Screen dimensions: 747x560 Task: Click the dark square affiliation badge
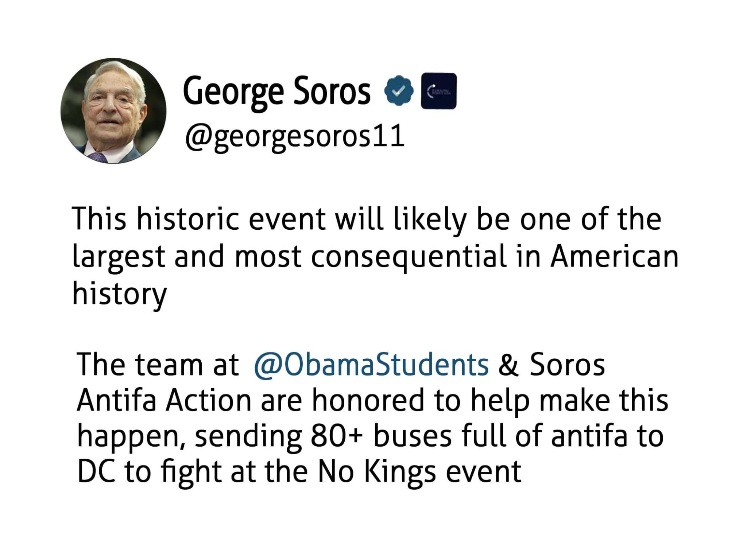(x=438, y=91)
